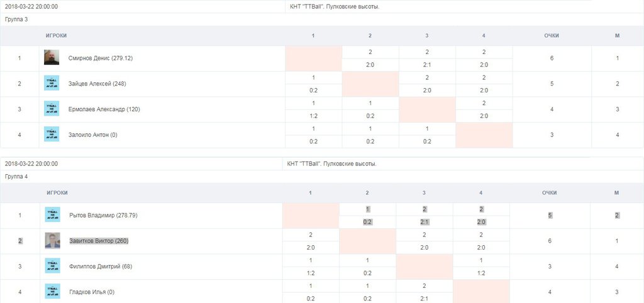This screenshot has height=303, width=644.
Task: Click the TTBall avatar beside Залоило Антон
Action: click(x=52, y=135)
